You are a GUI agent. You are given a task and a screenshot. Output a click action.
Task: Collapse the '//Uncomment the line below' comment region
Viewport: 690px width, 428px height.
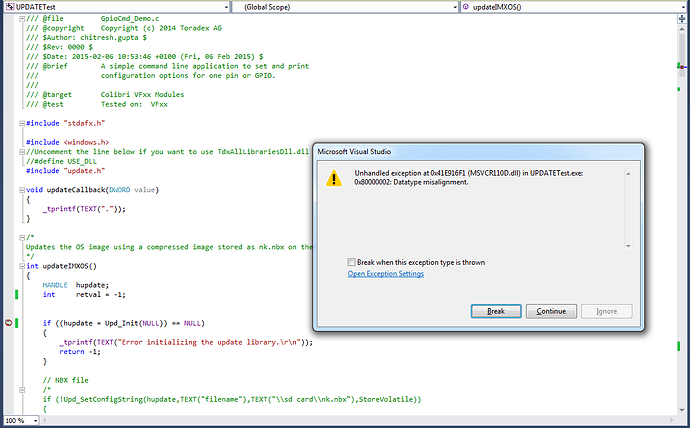coord(22,152)
